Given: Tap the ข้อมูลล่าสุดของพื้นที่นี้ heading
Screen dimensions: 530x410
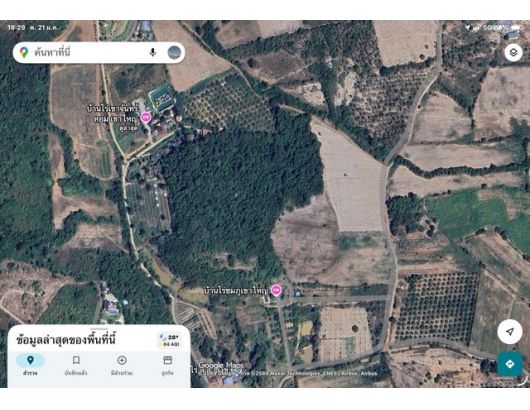Looking at the screenshot, I should 66,340.
